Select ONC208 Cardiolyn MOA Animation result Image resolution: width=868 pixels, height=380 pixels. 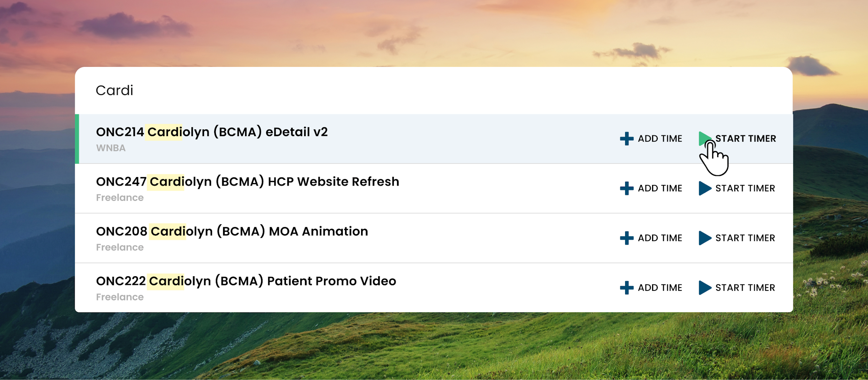434,239
